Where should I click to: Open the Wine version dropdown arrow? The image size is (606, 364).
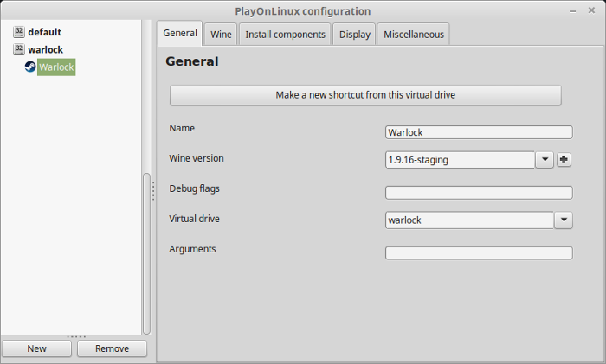[x=545, y=160]
